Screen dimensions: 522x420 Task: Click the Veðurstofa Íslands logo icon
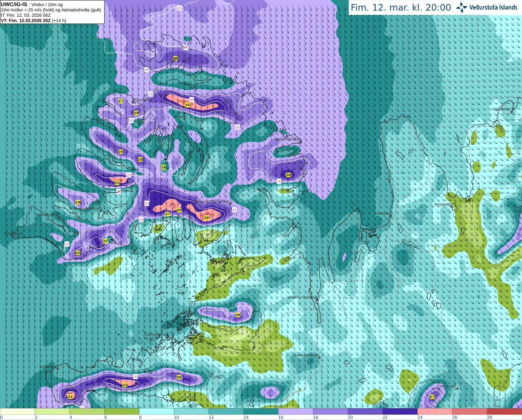(462, 7)
